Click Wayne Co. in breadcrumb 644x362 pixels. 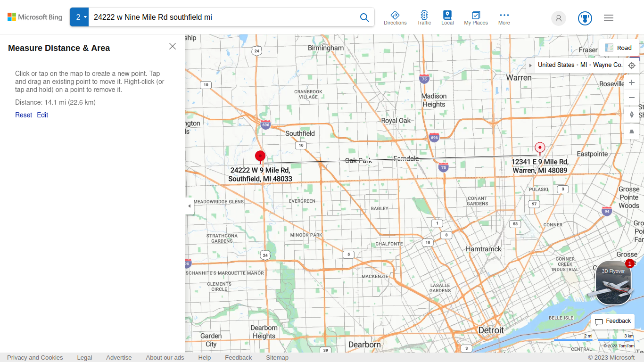click(x=608, y=65)
